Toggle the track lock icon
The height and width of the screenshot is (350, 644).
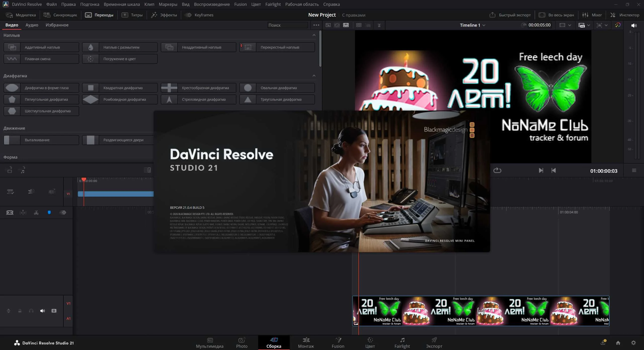click(20, 311)
